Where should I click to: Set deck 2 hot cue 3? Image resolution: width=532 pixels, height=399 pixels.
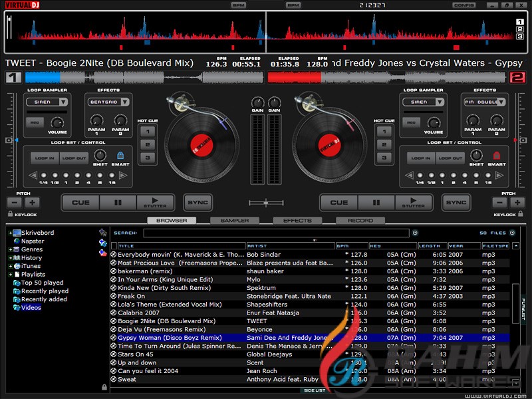pyautogui.click(x=384, y=158)
